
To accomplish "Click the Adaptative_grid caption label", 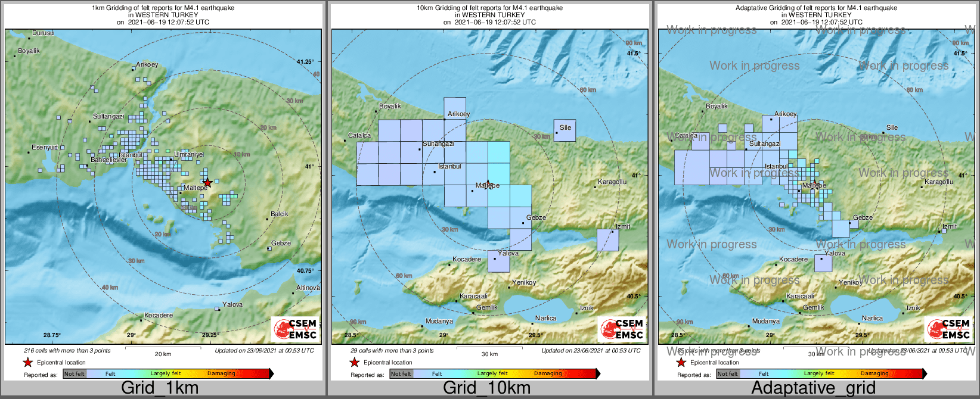I will point(813,388).
